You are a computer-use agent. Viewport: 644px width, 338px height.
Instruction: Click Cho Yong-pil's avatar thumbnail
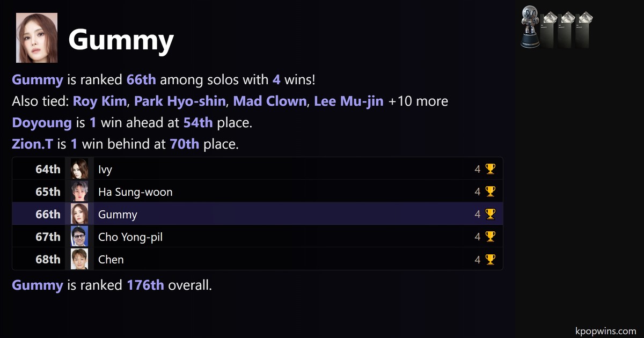pos(79,237)
